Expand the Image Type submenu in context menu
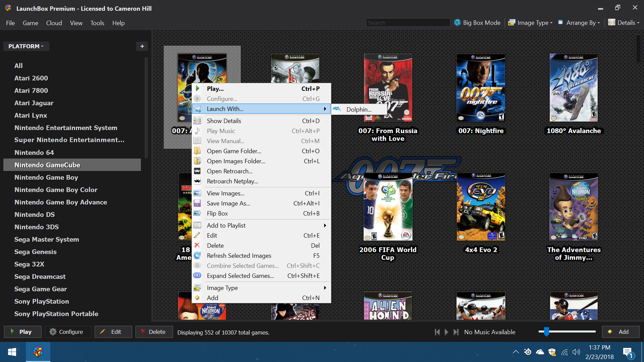Viewport: 644px width, 362px height. (325, 288)
